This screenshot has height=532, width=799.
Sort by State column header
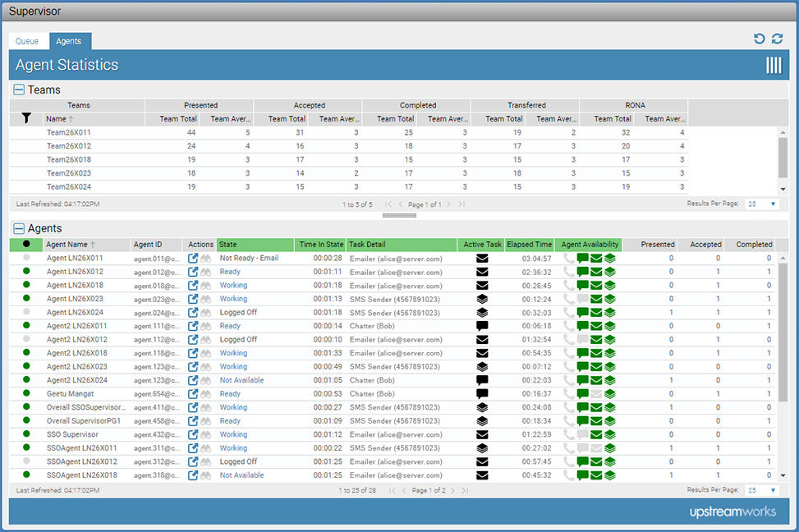pos(255,245)
